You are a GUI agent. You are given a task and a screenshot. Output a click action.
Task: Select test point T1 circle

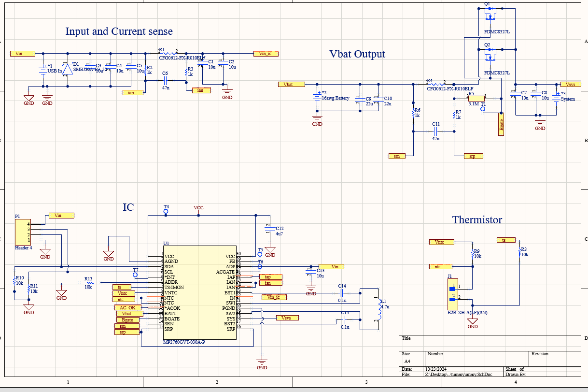pyautogui.click(x=483, y=109)
